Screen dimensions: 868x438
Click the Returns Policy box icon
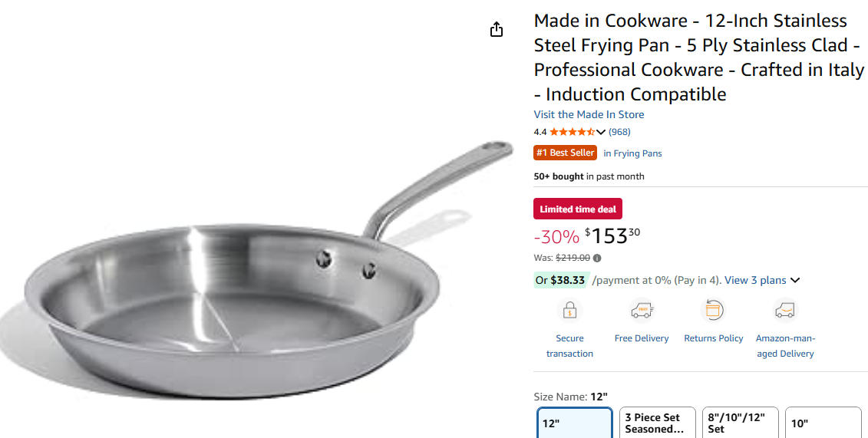click(713, 310)
